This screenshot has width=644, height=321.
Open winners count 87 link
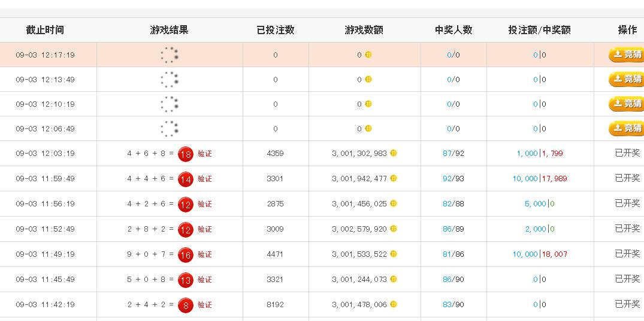click(447, 154)
